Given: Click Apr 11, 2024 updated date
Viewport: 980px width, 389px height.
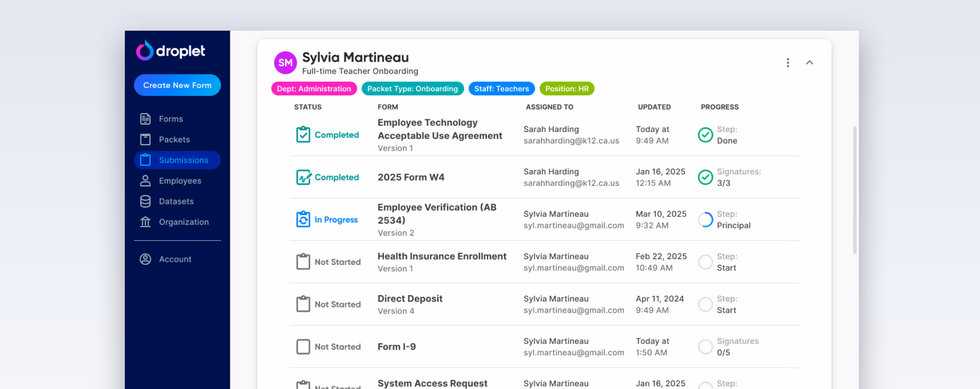Looking at the screenshot, I should pos(660,298).
